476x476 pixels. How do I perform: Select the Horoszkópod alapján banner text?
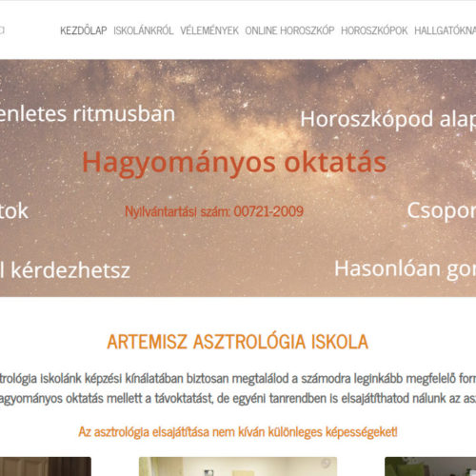coord(388,120)
